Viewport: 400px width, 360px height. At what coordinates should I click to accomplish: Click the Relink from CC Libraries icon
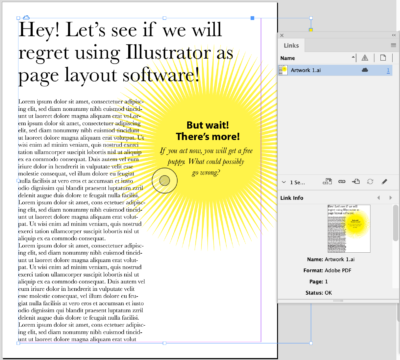click(x=327, y=181)
